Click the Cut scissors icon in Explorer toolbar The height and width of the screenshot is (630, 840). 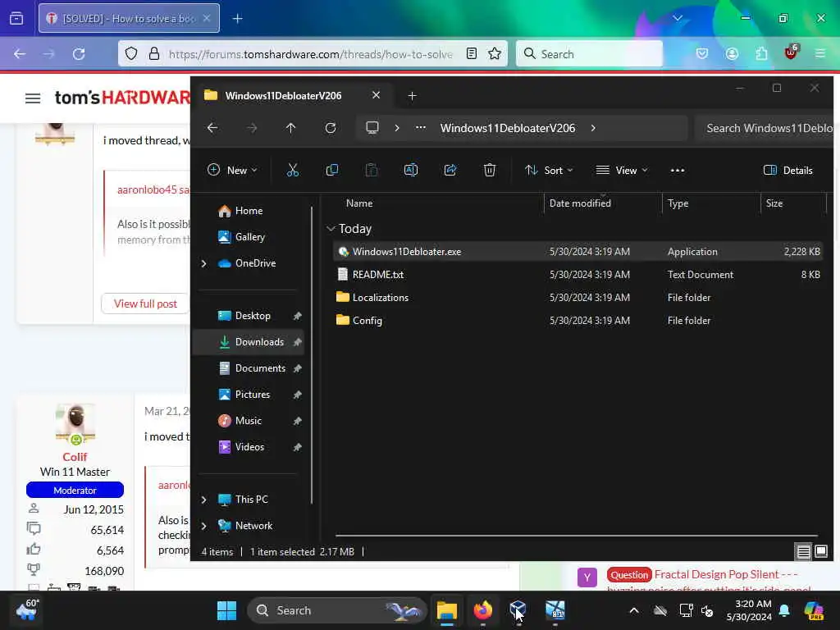click(x=293, y=171)
